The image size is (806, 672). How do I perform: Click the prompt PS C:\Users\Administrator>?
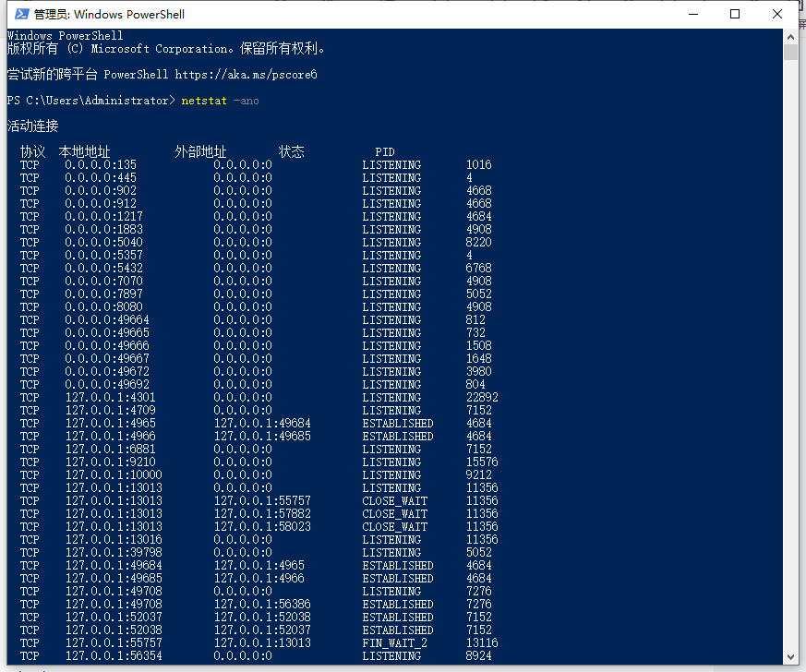click(x=91, y=101)
